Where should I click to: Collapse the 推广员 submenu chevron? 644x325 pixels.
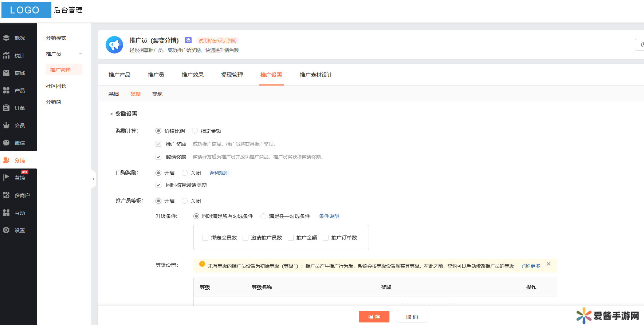tap(80, 54)
